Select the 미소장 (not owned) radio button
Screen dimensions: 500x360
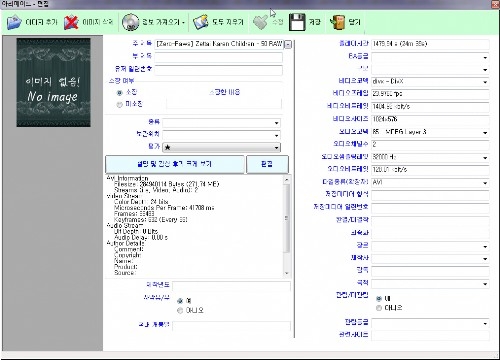[119, 105]
